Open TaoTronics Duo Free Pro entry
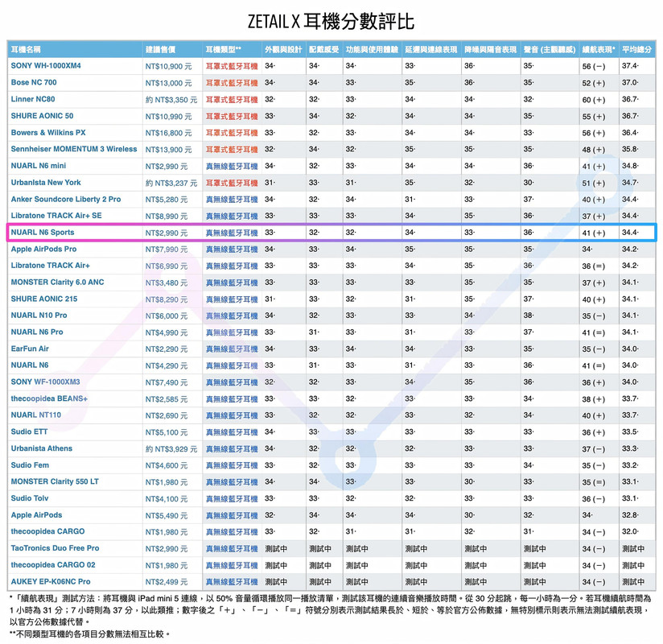Screen dimensions: 663x644 tap(55, 548)
